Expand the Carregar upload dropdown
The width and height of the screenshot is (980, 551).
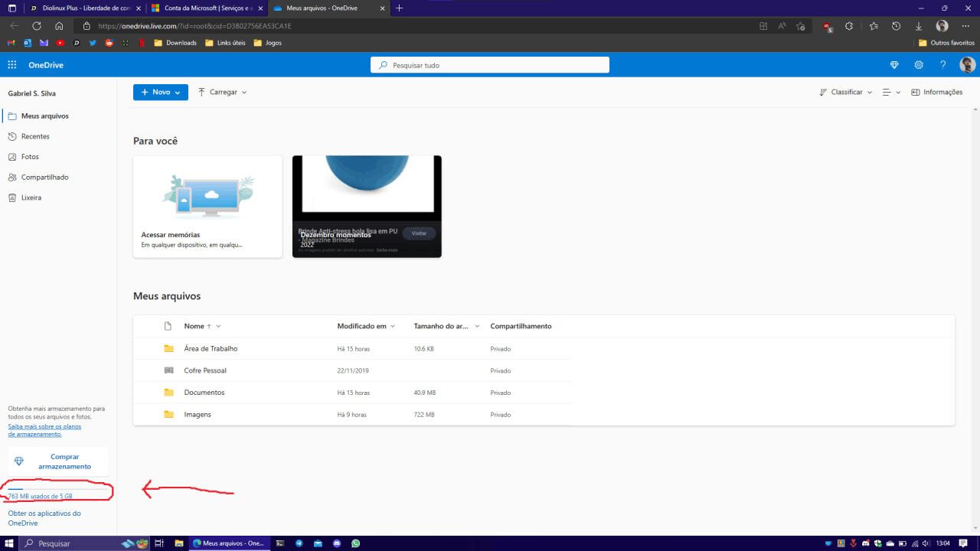point(222,92)
